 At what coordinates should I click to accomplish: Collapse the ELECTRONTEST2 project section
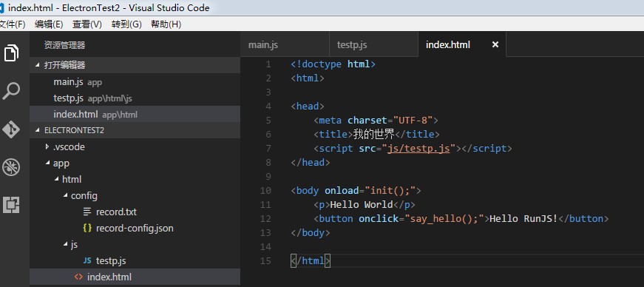(135, 130)
